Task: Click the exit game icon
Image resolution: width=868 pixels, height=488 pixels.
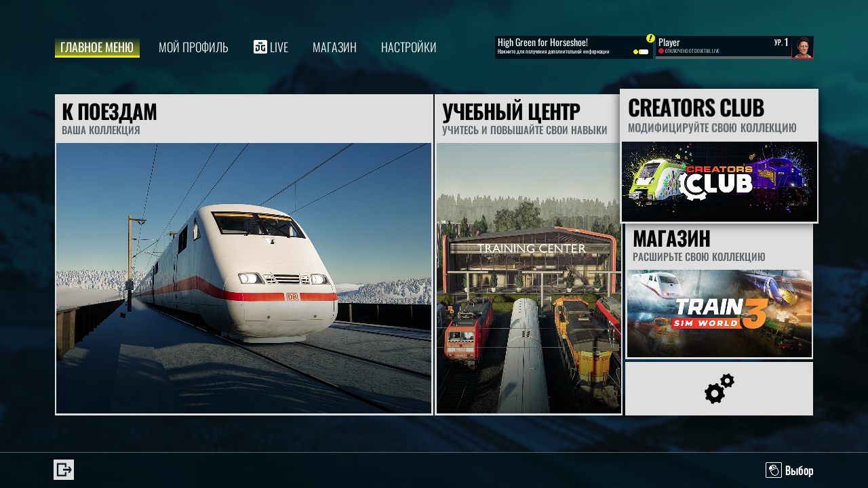Action: [64, 470]
